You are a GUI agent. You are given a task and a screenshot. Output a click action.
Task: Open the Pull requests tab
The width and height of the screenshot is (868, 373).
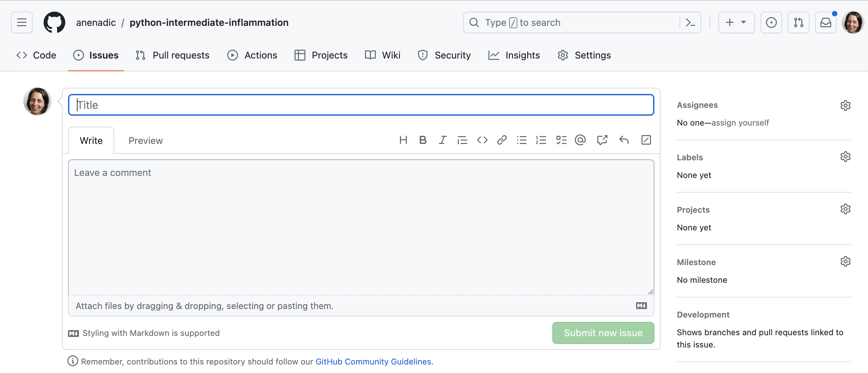[181, 55]
